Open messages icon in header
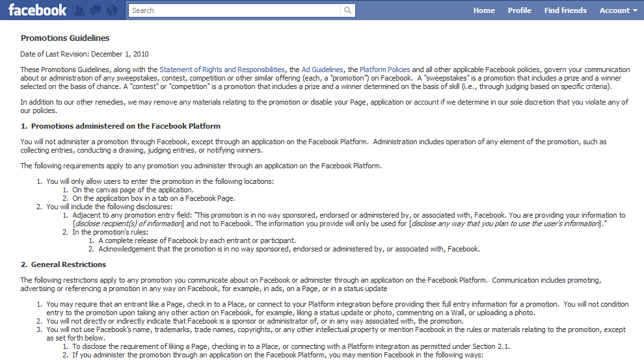The width and height of the screenshot is (644, 360). [96, 10]
